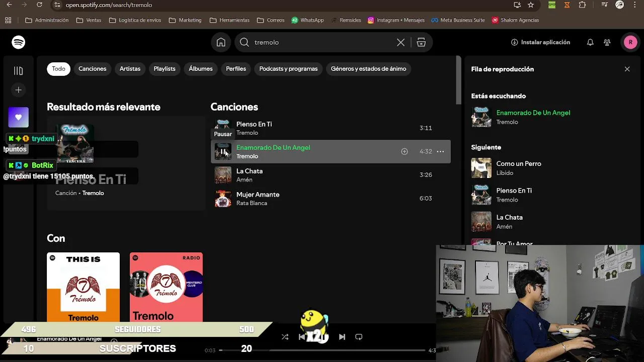The image size is (644, 362).
Task: Open notifications bell icon
Action: [590, 42]
